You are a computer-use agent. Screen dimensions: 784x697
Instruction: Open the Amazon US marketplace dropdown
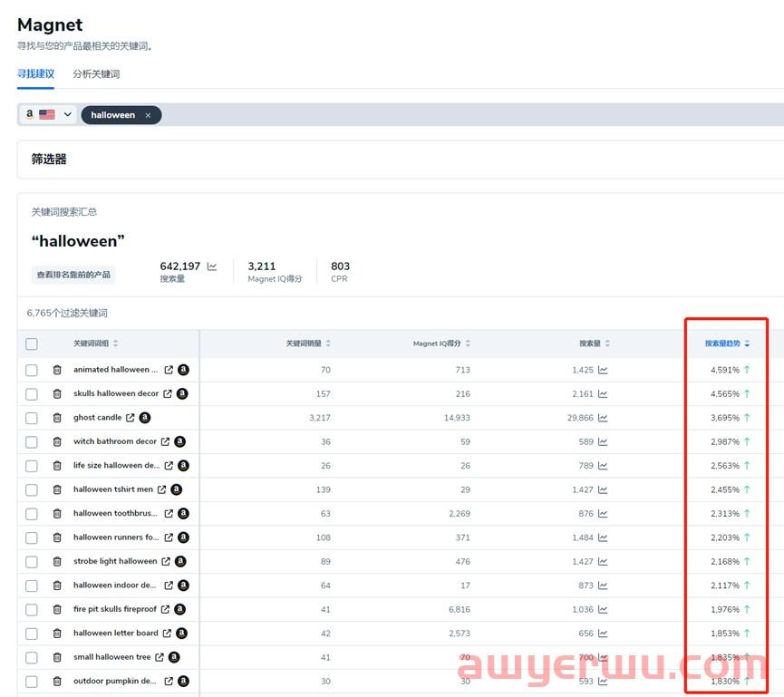[x=49, y=114]
